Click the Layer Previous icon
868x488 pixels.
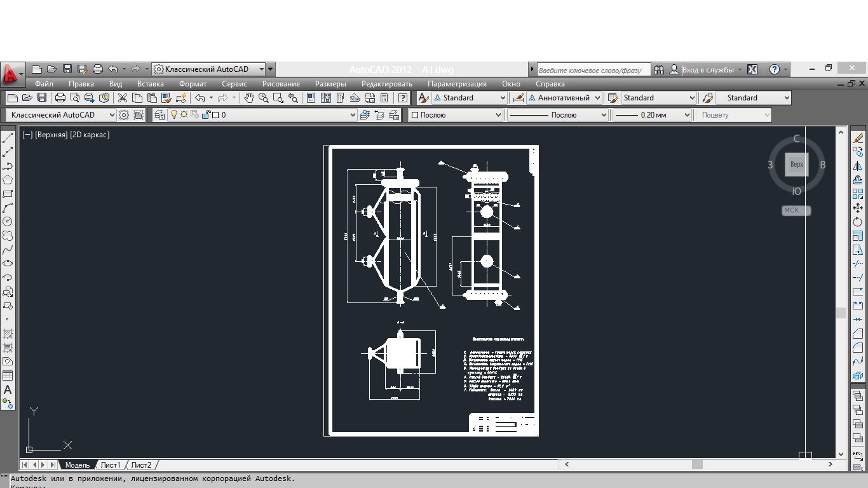[380, 115]
